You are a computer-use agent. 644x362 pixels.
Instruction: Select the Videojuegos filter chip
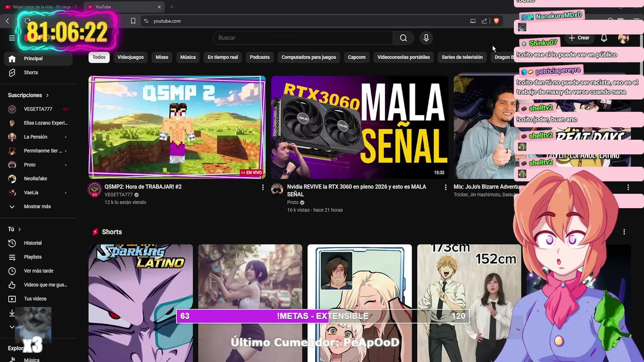[x=131, y=57]
